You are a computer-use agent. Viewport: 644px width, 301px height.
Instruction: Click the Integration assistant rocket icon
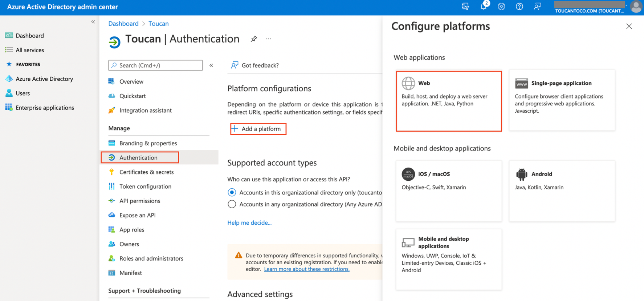coord(111,110)
